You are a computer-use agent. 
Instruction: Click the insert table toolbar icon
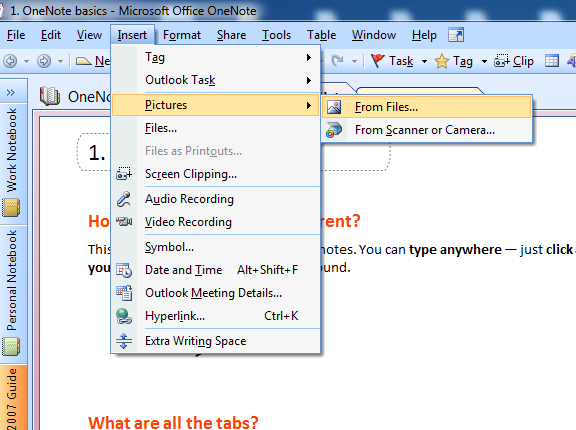tap(552, 61)
